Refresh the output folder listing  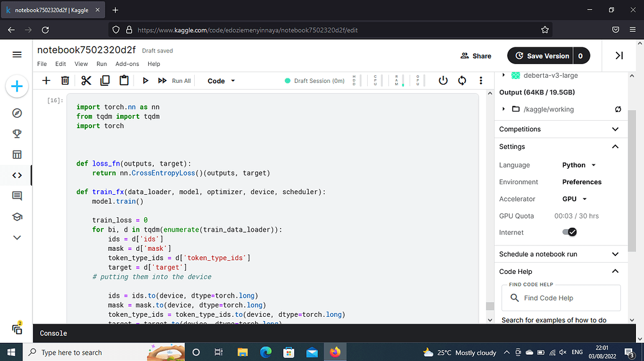[x=618, y=110]
